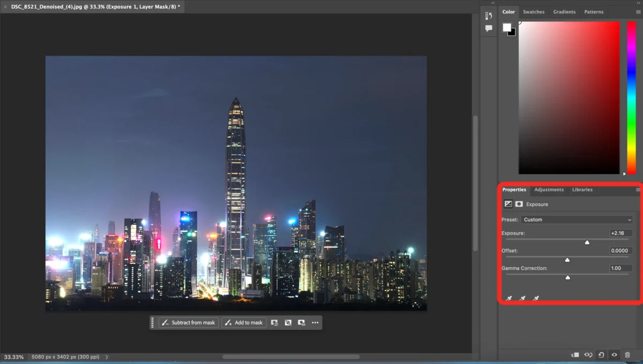Image resolution: width=643 pixels, height=364 pixels.
Task: Open the Libraries tab
Action: click(x=582, y=190)
